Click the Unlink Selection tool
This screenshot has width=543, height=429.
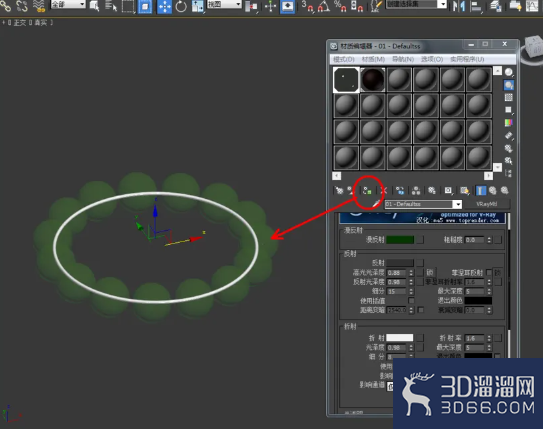tap(22, 6)
